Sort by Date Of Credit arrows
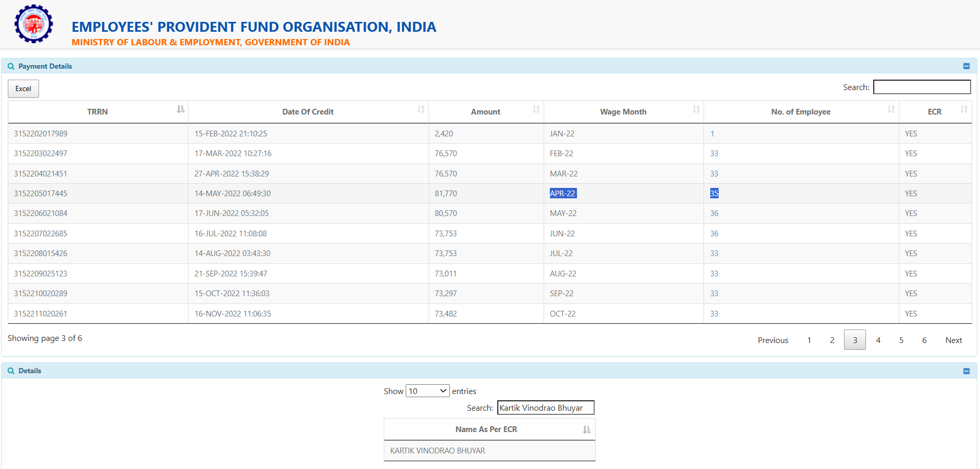Viewport: 980px width, 469px height. pyautogui.click(x=421, y=109)
